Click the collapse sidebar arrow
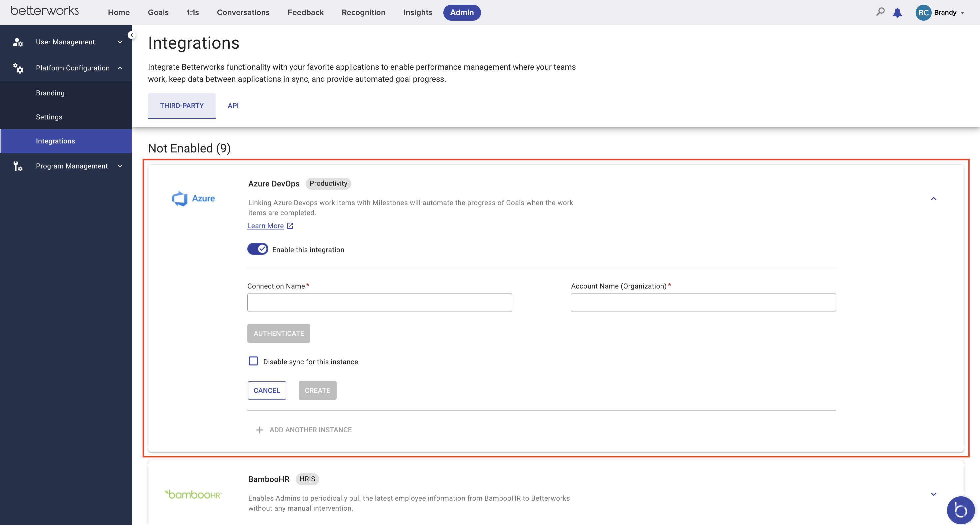980x525 pixels. (x=132, y=35)
